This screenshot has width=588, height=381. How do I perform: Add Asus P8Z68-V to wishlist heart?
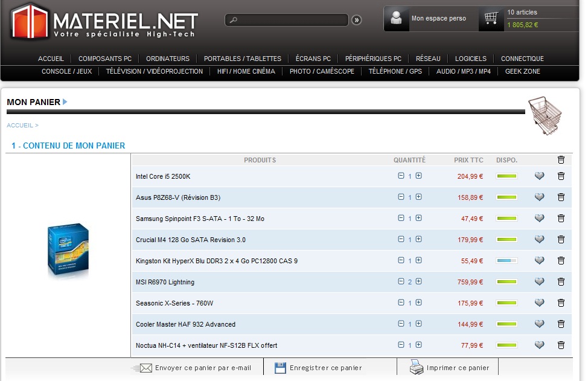(540, 197)
